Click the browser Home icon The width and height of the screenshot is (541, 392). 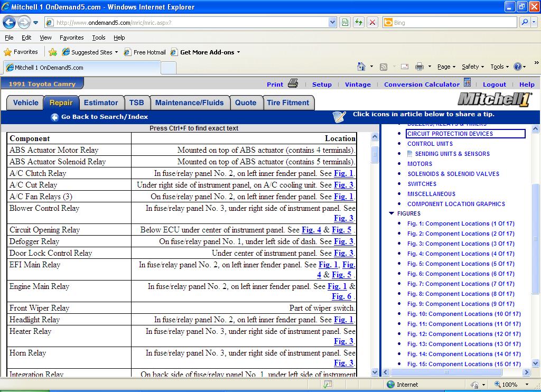361,67
